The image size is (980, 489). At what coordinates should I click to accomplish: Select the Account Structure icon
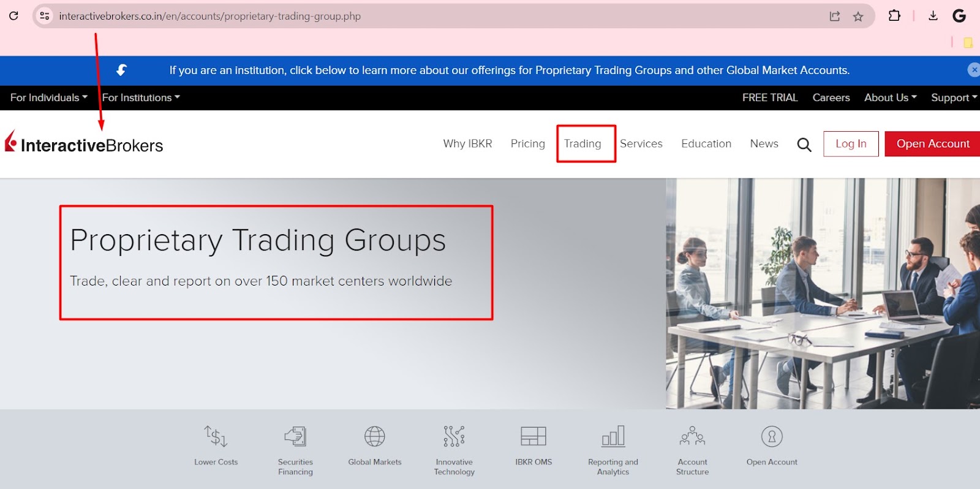693,436
